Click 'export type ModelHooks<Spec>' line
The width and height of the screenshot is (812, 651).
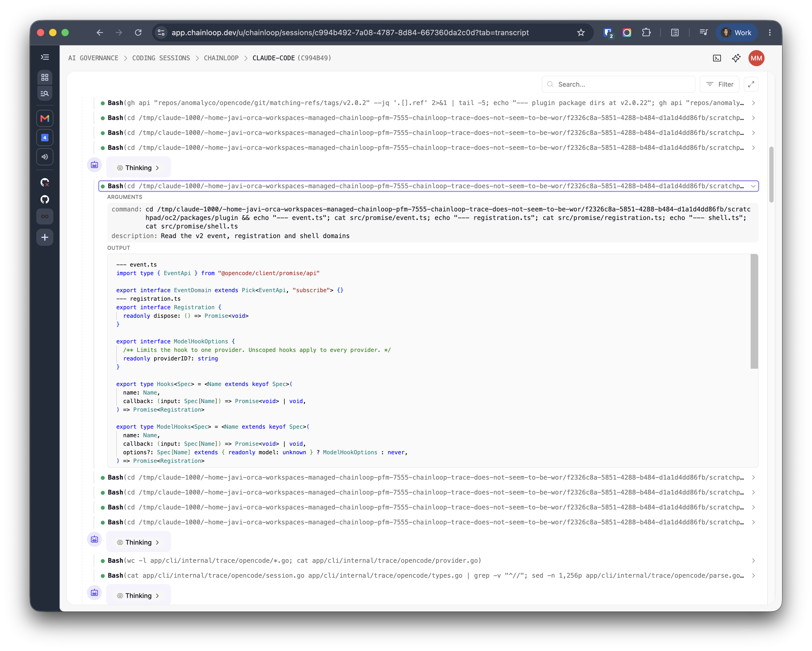coord(213,427)
